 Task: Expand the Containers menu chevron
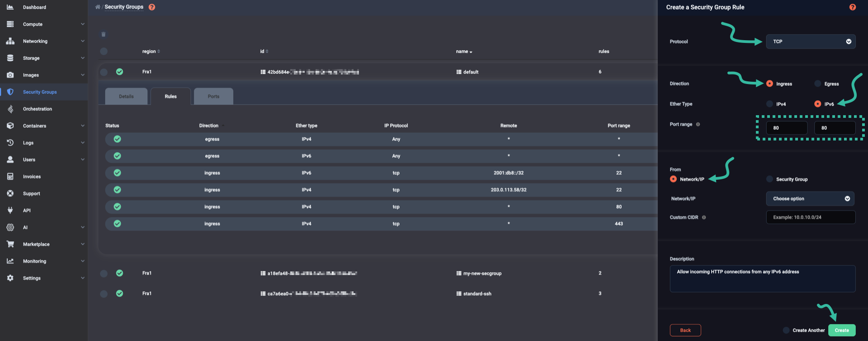tap(83, 126)
